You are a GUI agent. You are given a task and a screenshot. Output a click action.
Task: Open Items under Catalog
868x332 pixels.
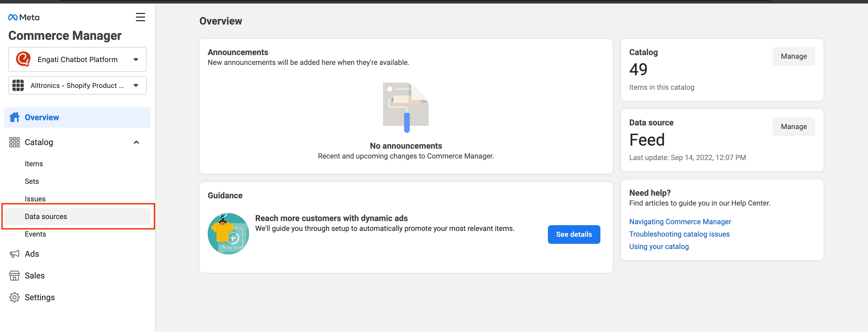coord(34,164)
